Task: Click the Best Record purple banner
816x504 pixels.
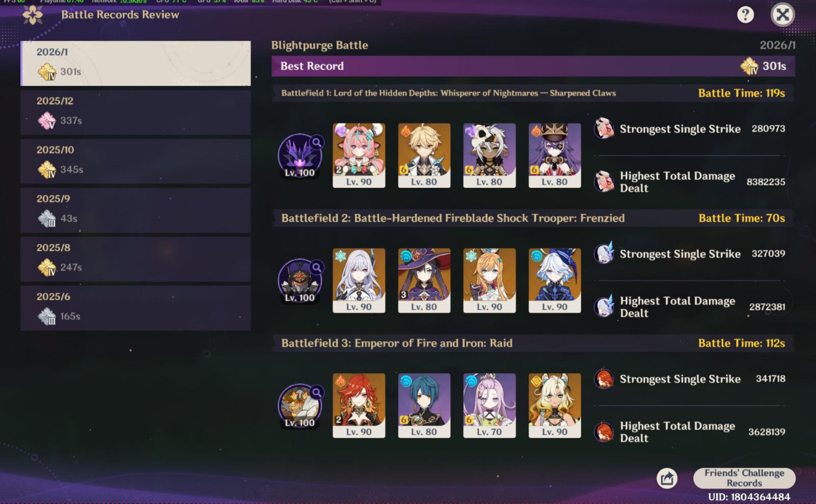Action: coord(533,66)
